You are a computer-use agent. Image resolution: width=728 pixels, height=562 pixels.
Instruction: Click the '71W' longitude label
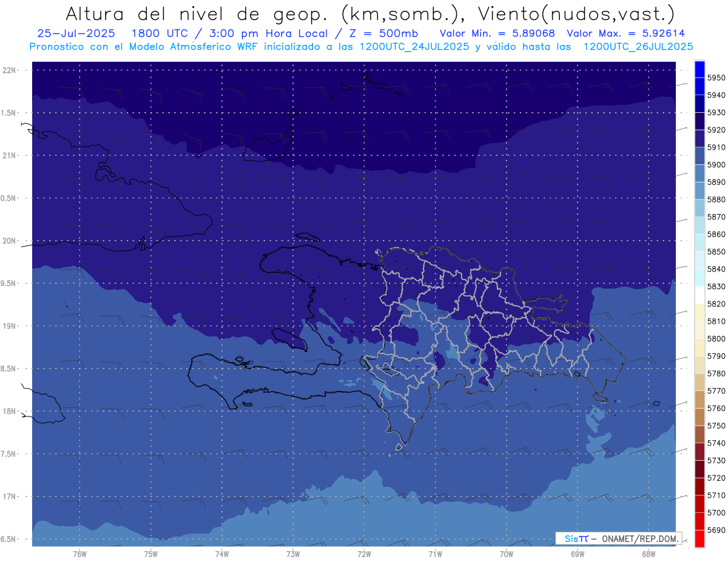coord(435,554)
